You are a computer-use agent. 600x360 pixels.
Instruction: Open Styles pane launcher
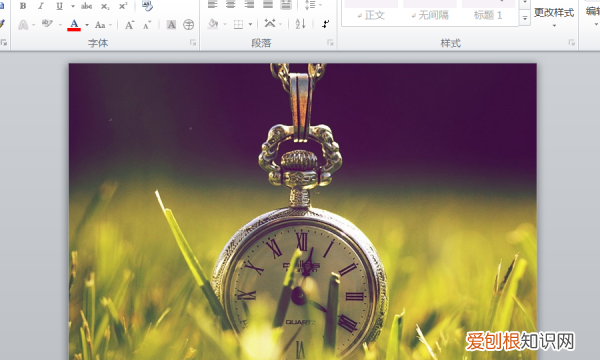572,43
